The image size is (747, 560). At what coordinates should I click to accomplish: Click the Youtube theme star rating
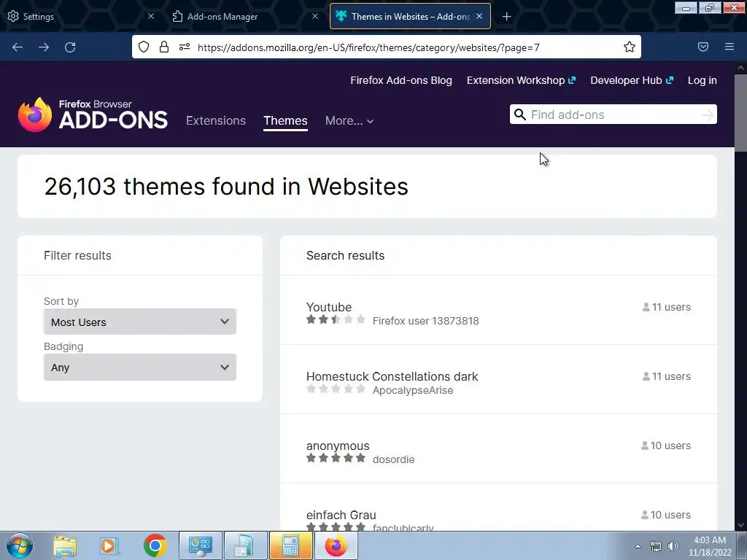tap(336, 319)
